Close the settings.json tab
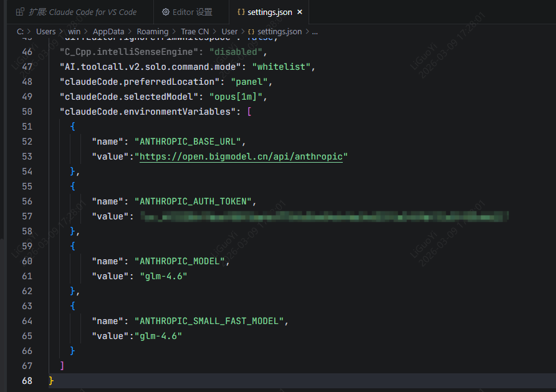The image size is (556, 392). click(x=300, y=12)
